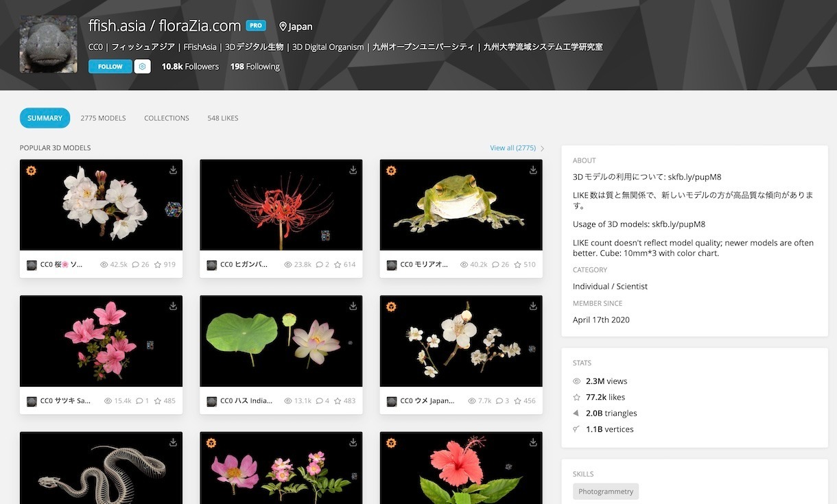The width and height of the screenshot is (837, 504).
Task: Click the author avatar on the CC0 桜 card
Action: (32, 265)
